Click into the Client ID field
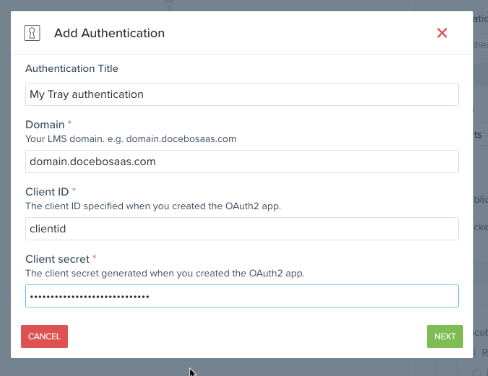The width and height of the screenshot is (488, 376). point(242,229)
